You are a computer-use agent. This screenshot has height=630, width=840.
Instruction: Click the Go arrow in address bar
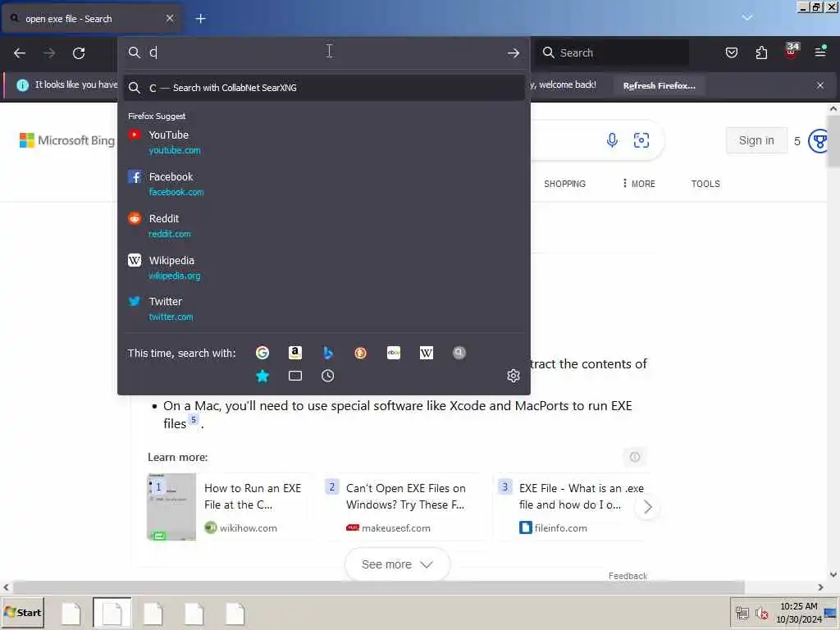pyautogui.click(x=514, y=52)
